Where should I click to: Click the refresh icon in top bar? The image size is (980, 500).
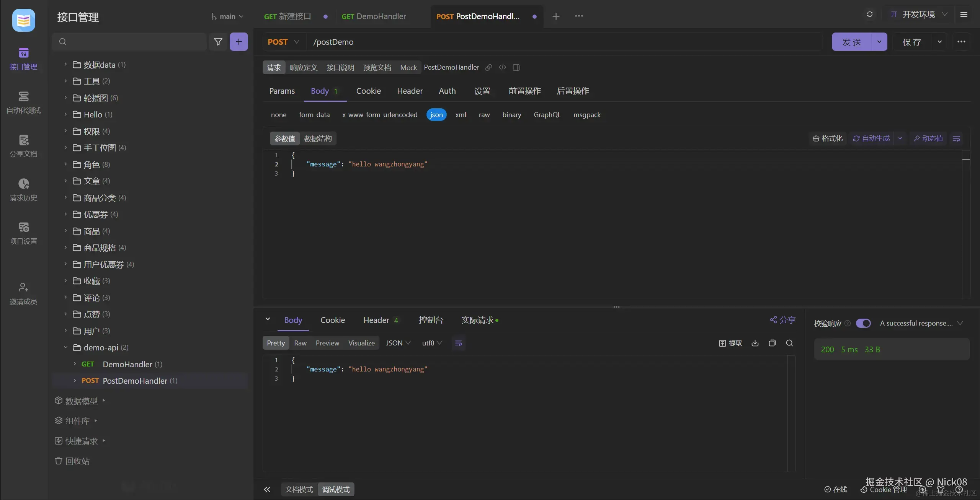click(869, 15)
